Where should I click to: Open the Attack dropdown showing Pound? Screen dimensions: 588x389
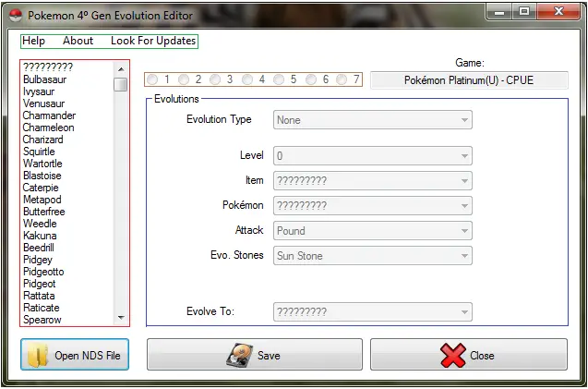pos(373,231)
